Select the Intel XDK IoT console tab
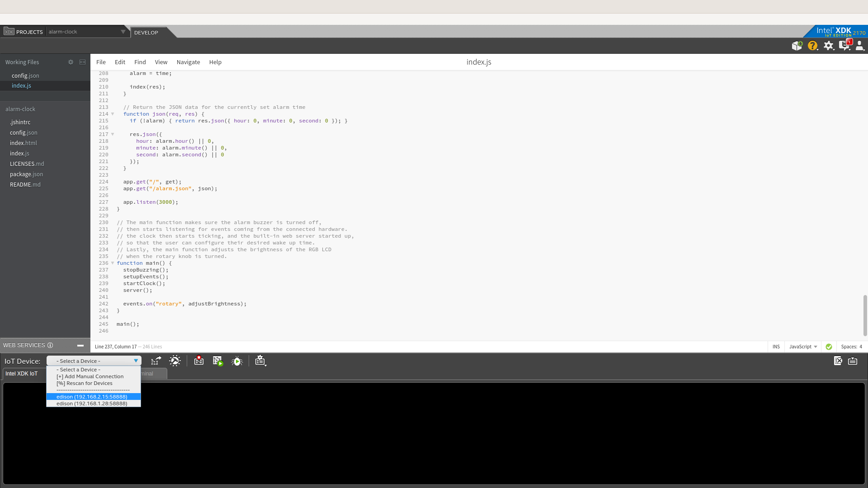Screen dimensions: 868x488 [x=21, y=374]
